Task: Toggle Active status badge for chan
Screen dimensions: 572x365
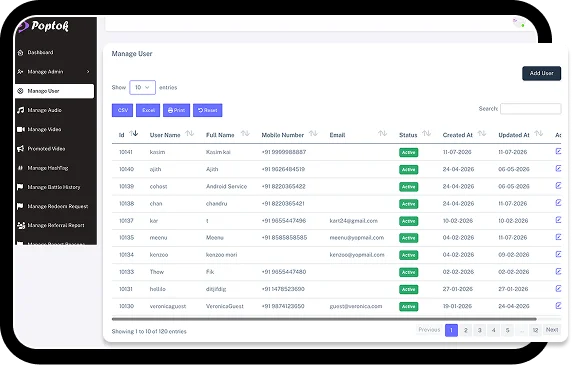Action: pyautogui.click(x=409, y=204)
